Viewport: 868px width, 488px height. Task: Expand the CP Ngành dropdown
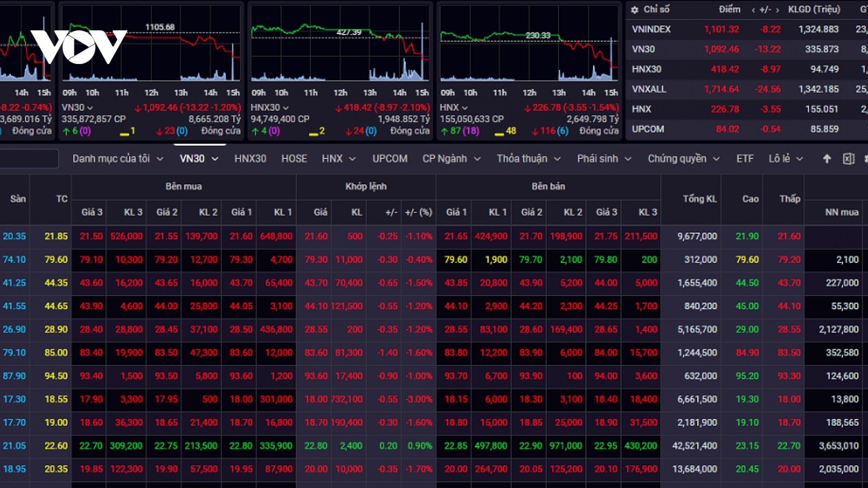pos(477,159)
